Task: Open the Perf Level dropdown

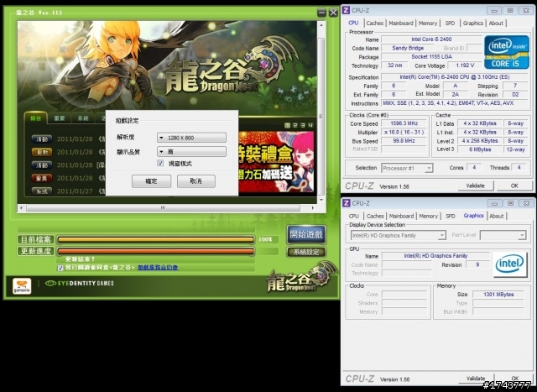Action: coord(503,235)
